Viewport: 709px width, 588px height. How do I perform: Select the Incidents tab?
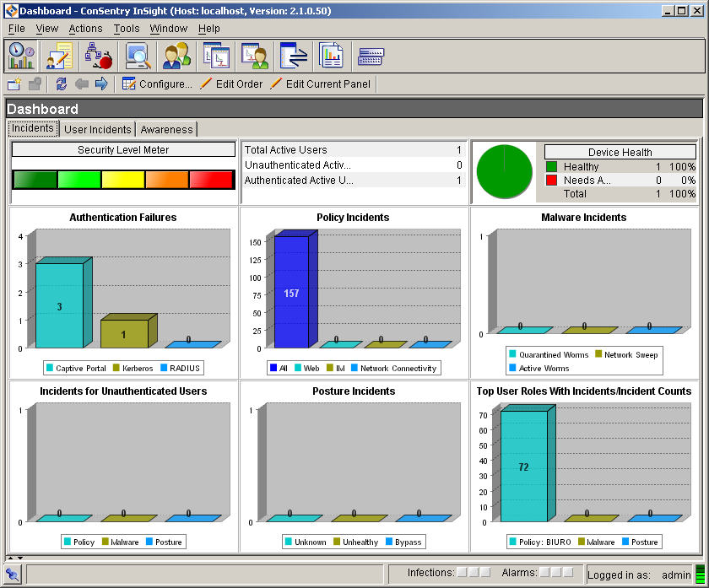point(33,128)
